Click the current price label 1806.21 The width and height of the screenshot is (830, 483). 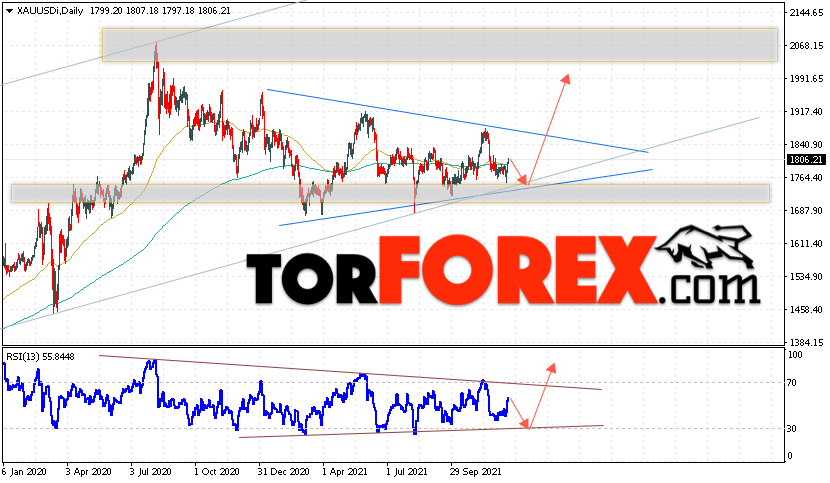point(806,159)
